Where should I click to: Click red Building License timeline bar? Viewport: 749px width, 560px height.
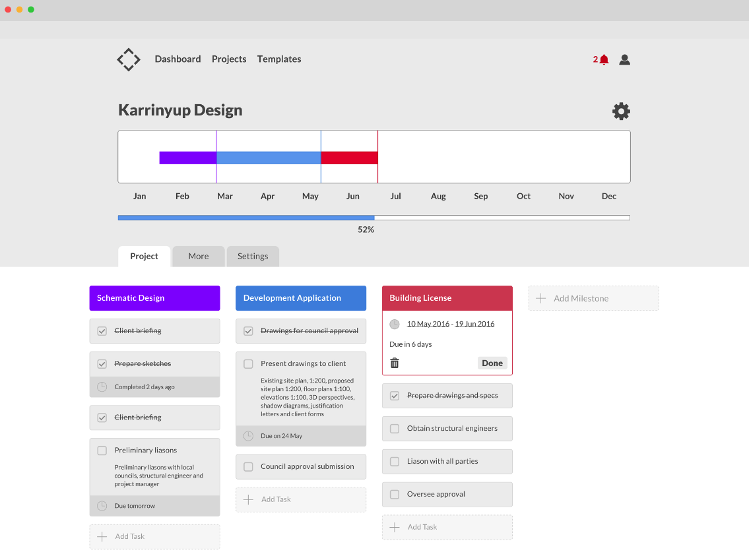(349, 158)
